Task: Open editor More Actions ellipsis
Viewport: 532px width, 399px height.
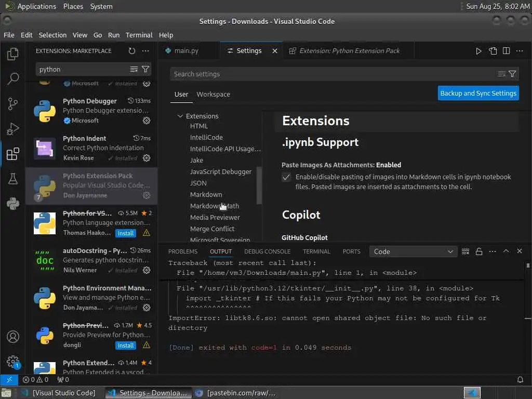Action: [x=520, y=51]
